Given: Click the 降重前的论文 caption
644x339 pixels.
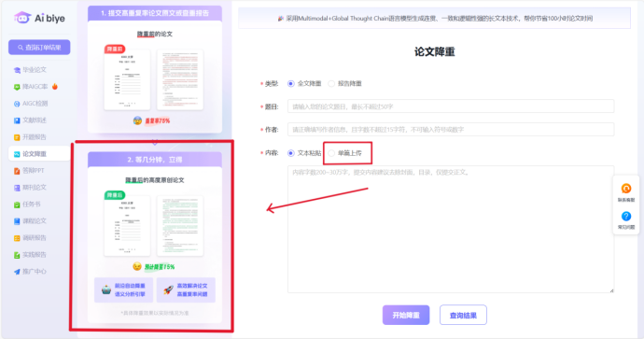Looking at the screenshot, I should pos(155,35).
